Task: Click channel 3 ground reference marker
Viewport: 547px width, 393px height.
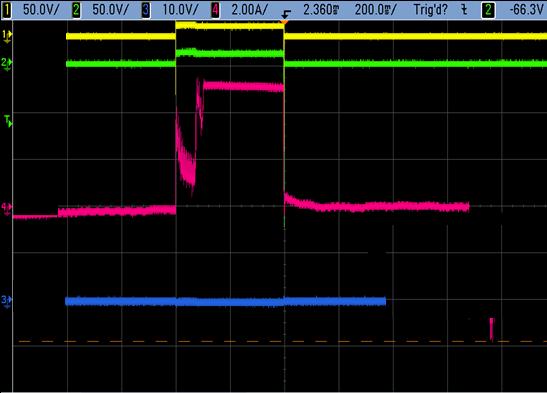Action: pos(7,302)
